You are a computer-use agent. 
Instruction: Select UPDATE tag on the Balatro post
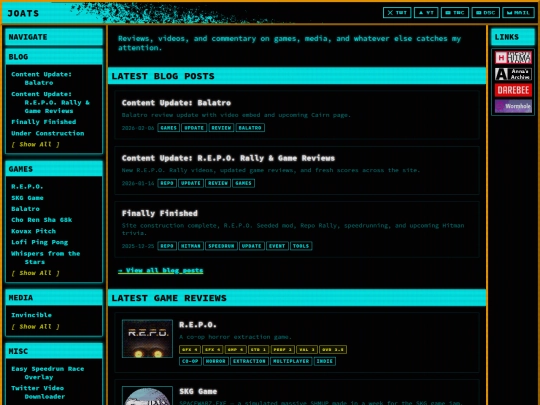pos(194,128)
